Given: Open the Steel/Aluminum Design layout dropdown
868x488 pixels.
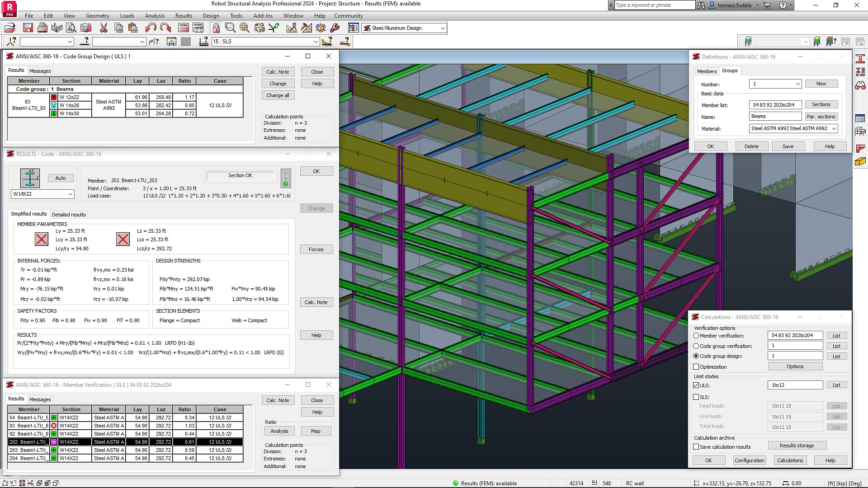Looking at the screenshot, I should pos(443,28).
